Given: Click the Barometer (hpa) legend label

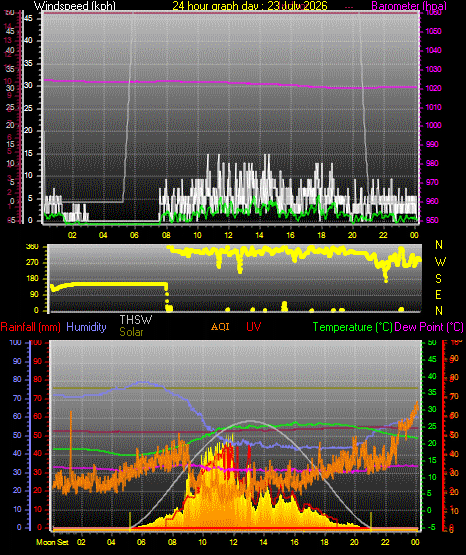Looking at the screenshot, I should (409, 6).
